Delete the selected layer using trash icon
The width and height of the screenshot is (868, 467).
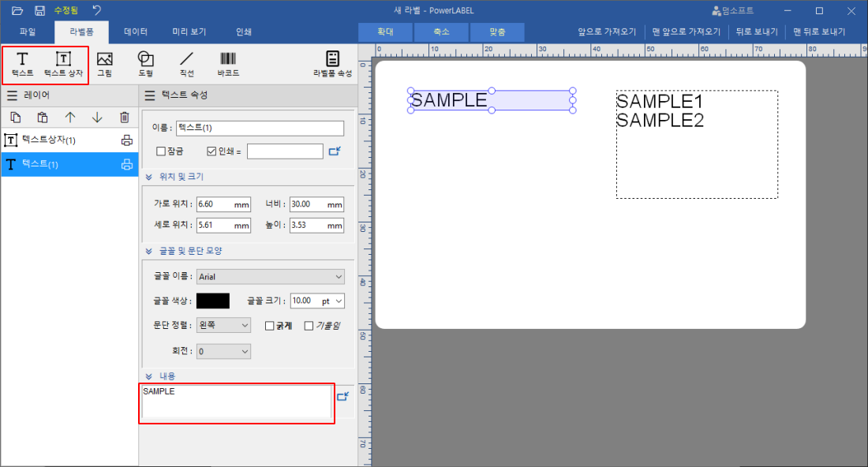(x=123, y=117)
